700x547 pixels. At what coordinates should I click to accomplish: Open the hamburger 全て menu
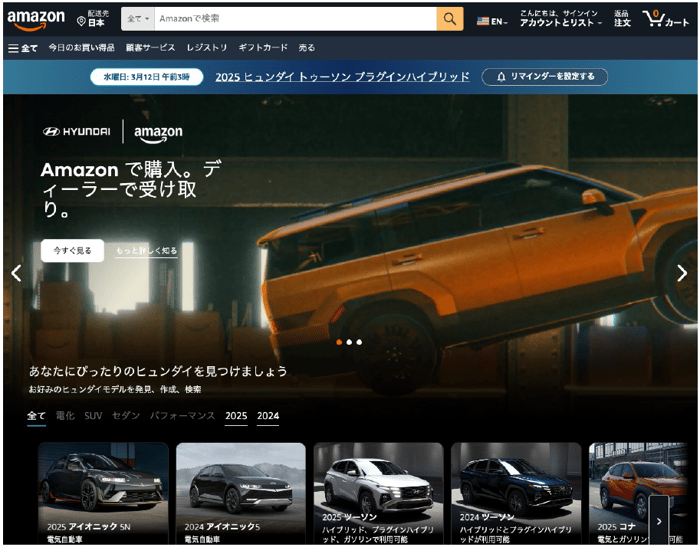pos(23,48)
